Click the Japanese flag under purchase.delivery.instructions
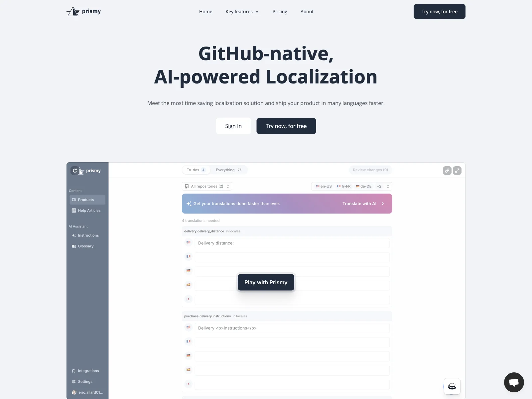The width and height of the screenshot is (532, 399). [x=189, y=384]
